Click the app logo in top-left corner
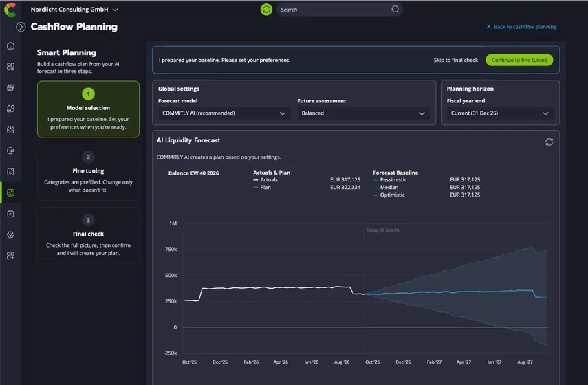Screen dimensions: 588x385 (x=10, y=10)
